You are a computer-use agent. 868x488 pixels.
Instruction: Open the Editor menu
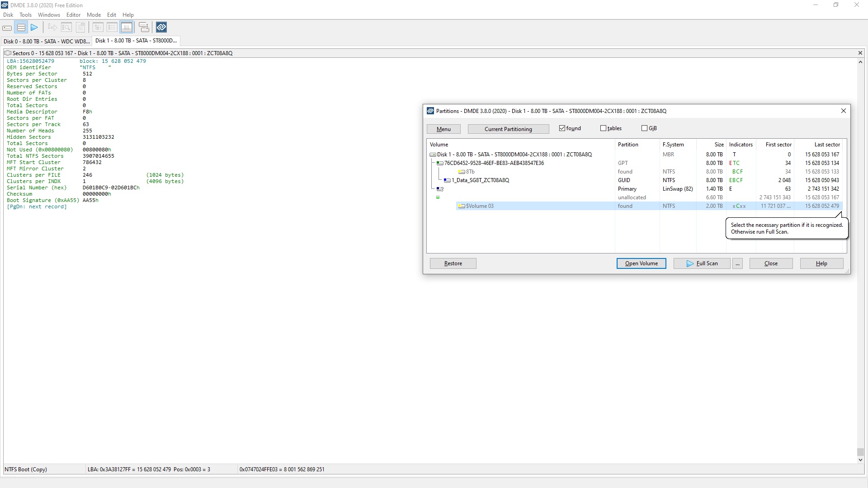(73, 14)
